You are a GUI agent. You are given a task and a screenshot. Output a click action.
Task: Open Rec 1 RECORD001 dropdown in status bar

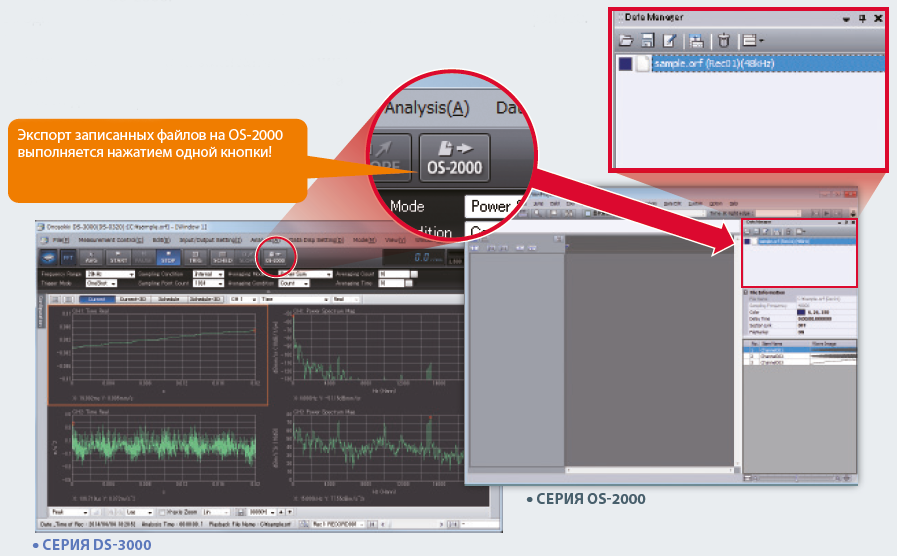[x=338, y=524]
